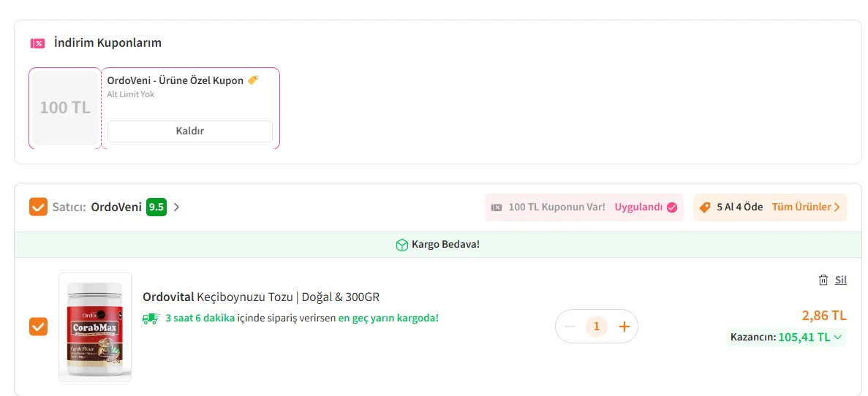Click the Uygulandı applied checkmark icon

pos(672,207)
